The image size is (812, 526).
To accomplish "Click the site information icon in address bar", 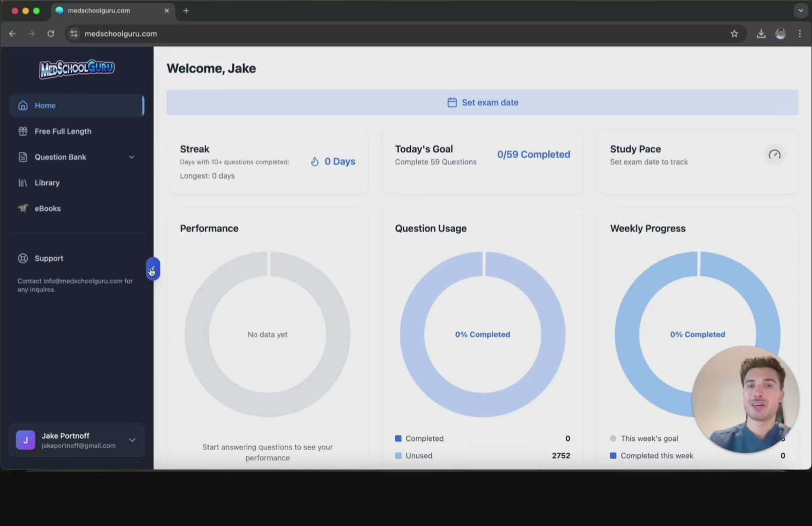I will coord(74,34).
